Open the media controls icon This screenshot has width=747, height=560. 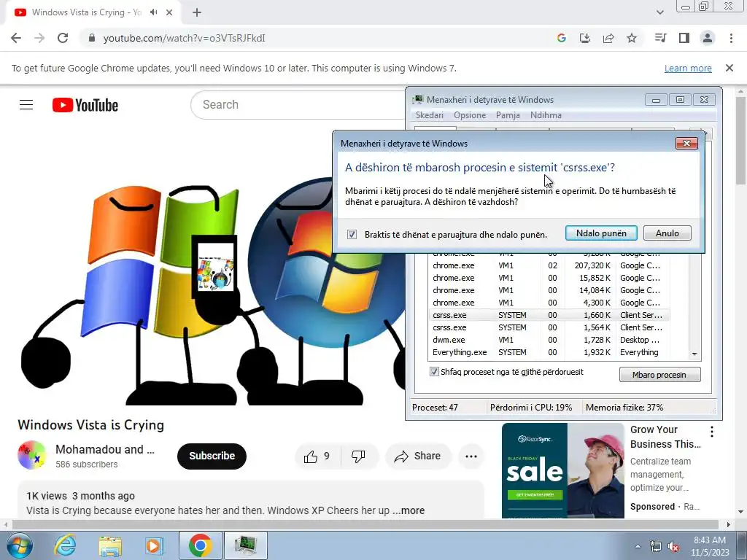coord(660,38)
